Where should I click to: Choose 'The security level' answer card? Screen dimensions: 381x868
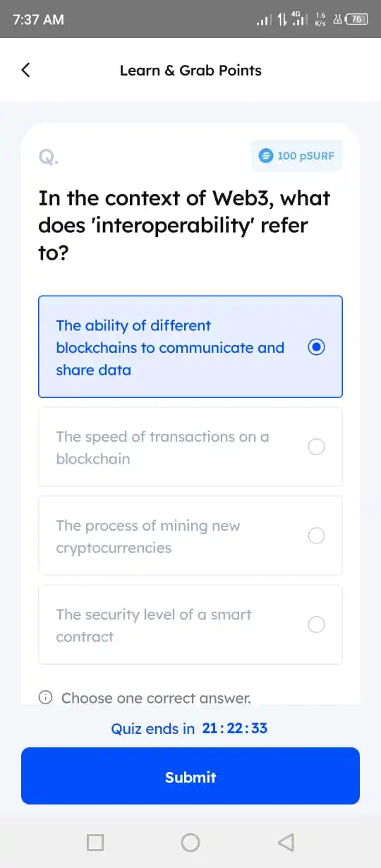pos(190,625)
